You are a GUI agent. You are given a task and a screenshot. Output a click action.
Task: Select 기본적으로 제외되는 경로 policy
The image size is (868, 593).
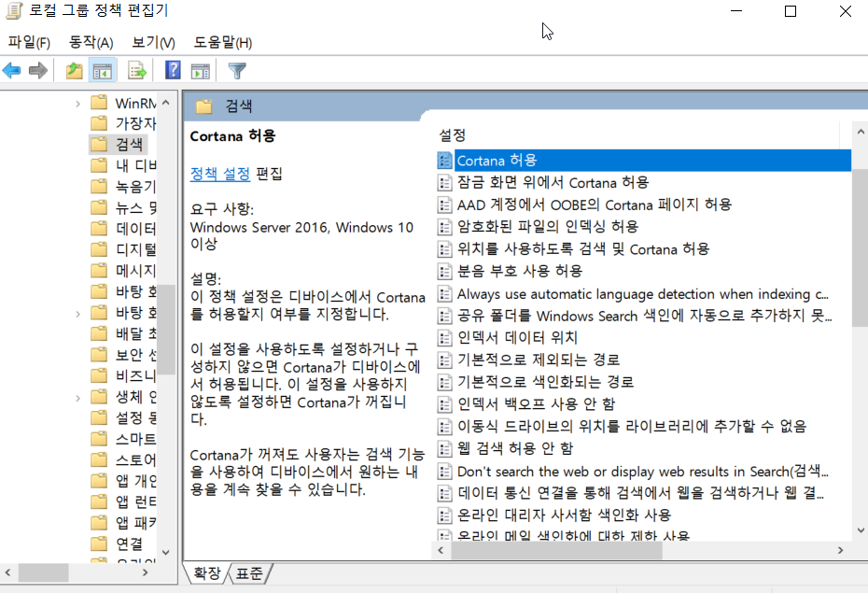coord(539,360)
